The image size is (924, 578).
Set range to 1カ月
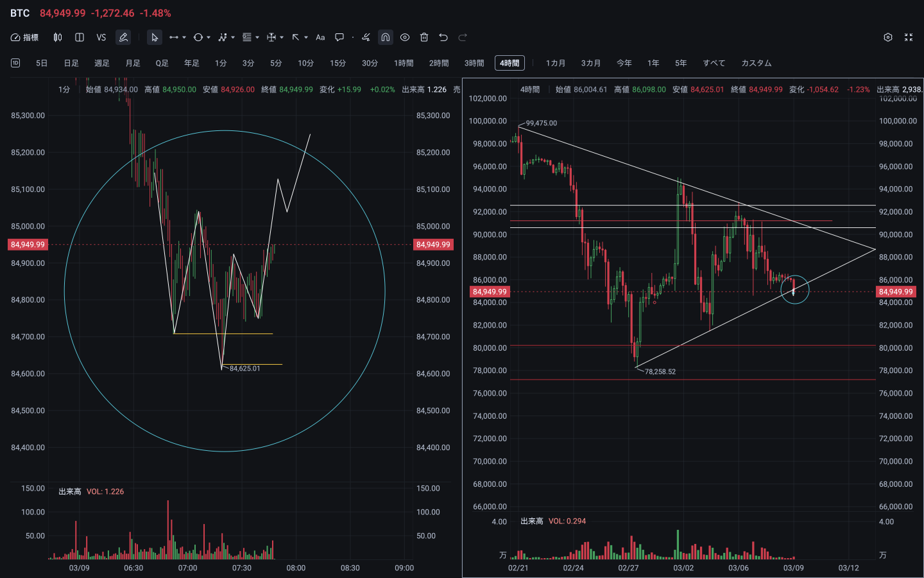click(556, 63)
